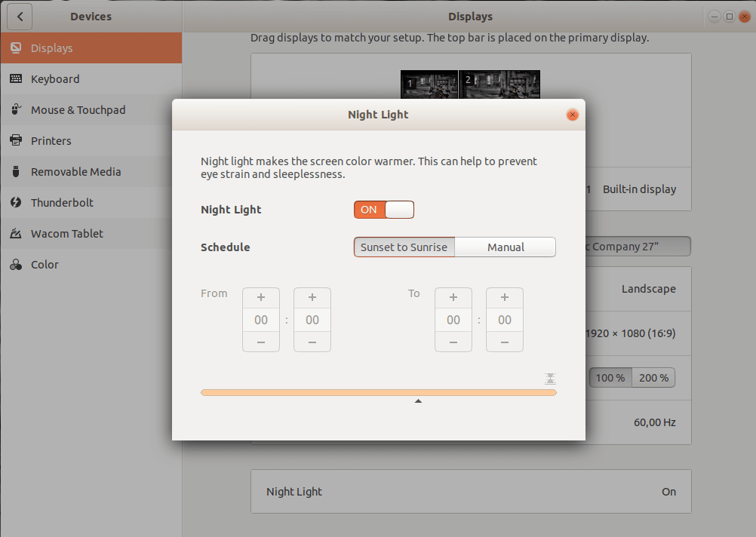Click the From hour value field

(x=261, y=320)
